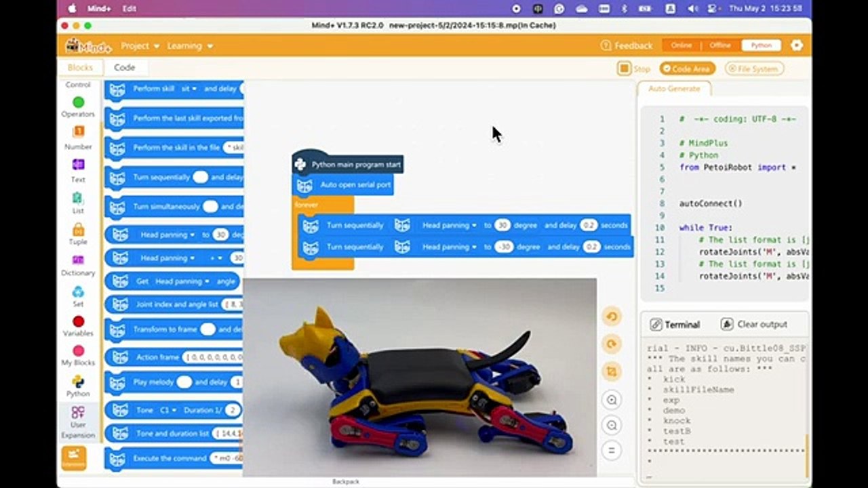This screenshot has height=488, width=868.
Task: Click the cloud icon in menu bar
Action: pos(581,9)
